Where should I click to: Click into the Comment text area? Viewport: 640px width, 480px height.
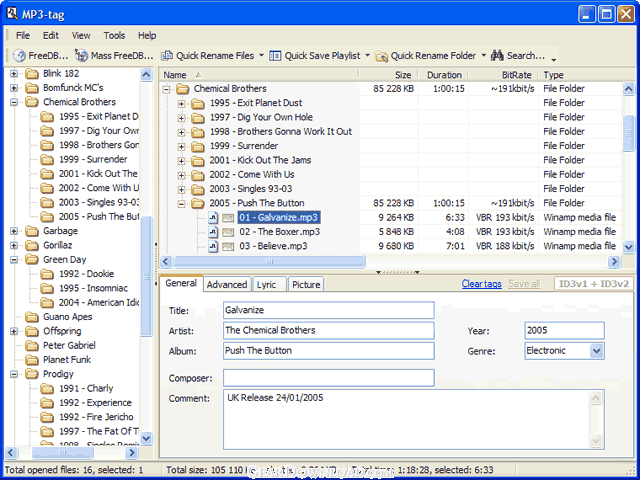(x=413, y=419)
